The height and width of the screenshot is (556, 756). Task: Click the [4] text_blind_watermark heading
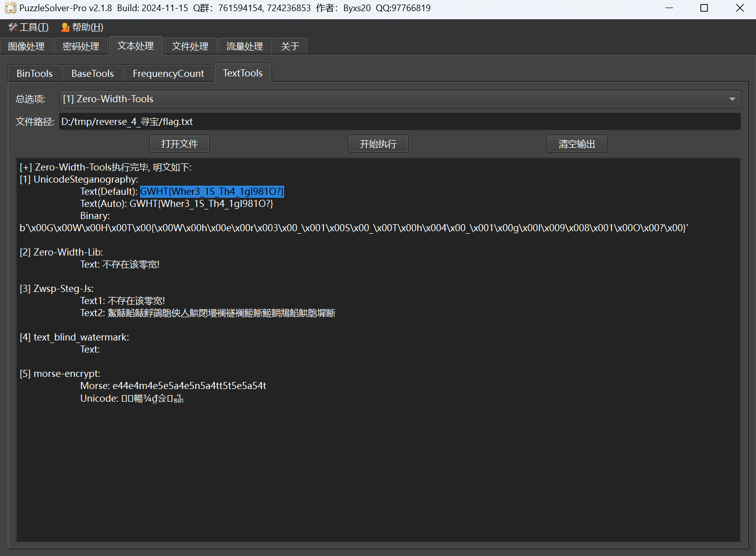[x=74, y=337]
